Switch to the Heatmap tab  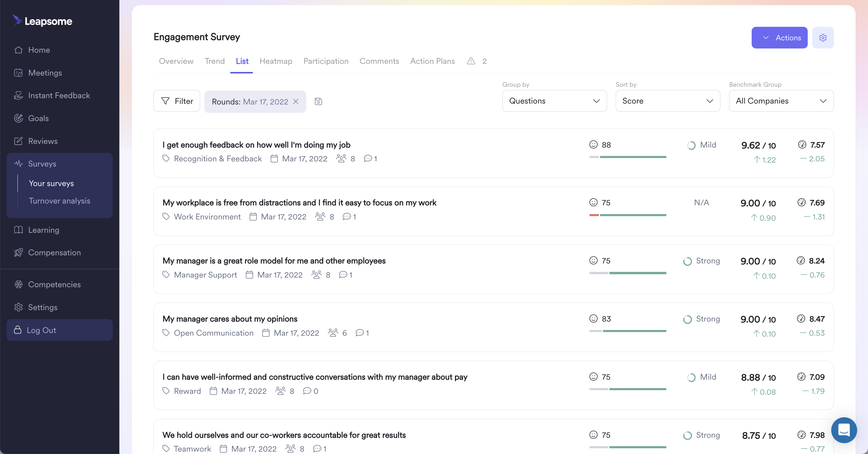pos(276,61)
